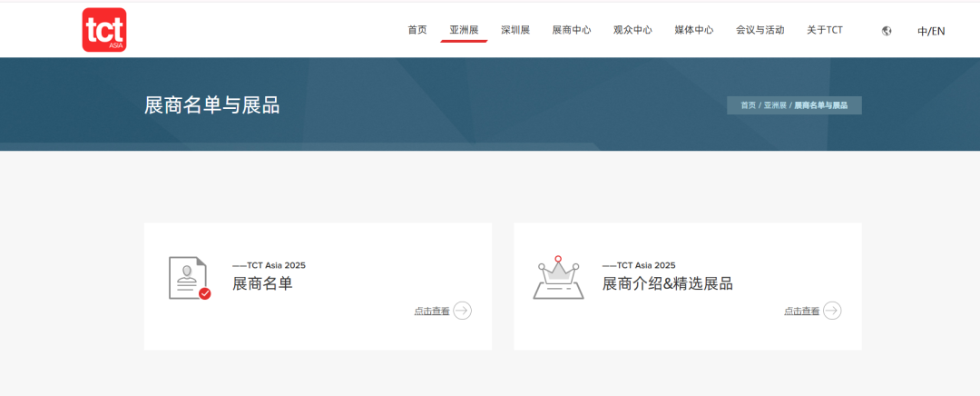Click TCT Asia 2025 label above 展商名单
This screenshot has height=396, width=980.
(269, 265)
